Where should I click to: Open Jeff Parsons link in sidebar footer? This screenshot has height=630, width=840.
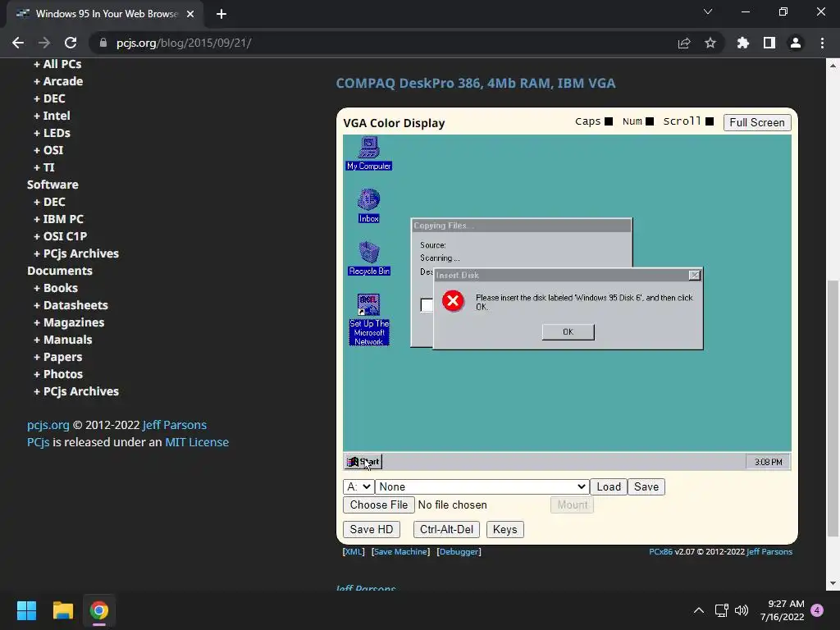click(175, 425)
